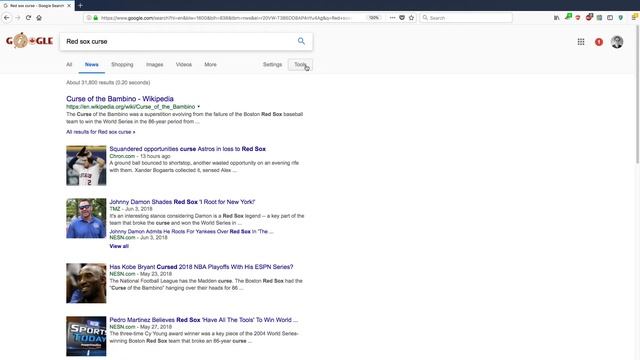Submit search with the magnifier icon
The height and width of the screenshot is (360, 640).
click(x=301, y=41)
